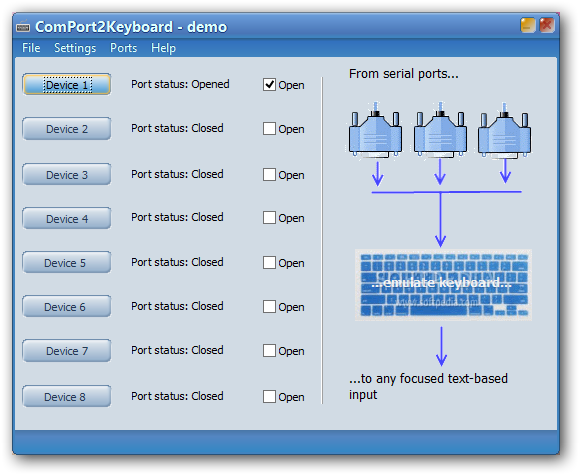580x475 pixels.
Task: Click the 'From serial ports...' label
Action: [404, 74]
